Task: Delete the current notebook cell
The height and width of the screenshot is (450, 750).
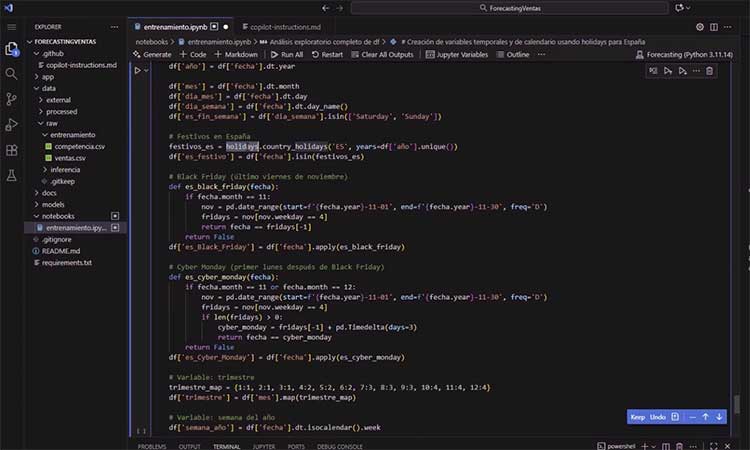Action: 710,71
